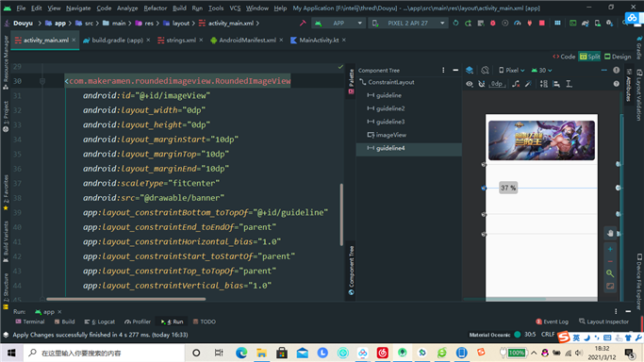This screenshot has height=362, width=644.
Task: Open the SDK Manager icon
Action: 609,24
